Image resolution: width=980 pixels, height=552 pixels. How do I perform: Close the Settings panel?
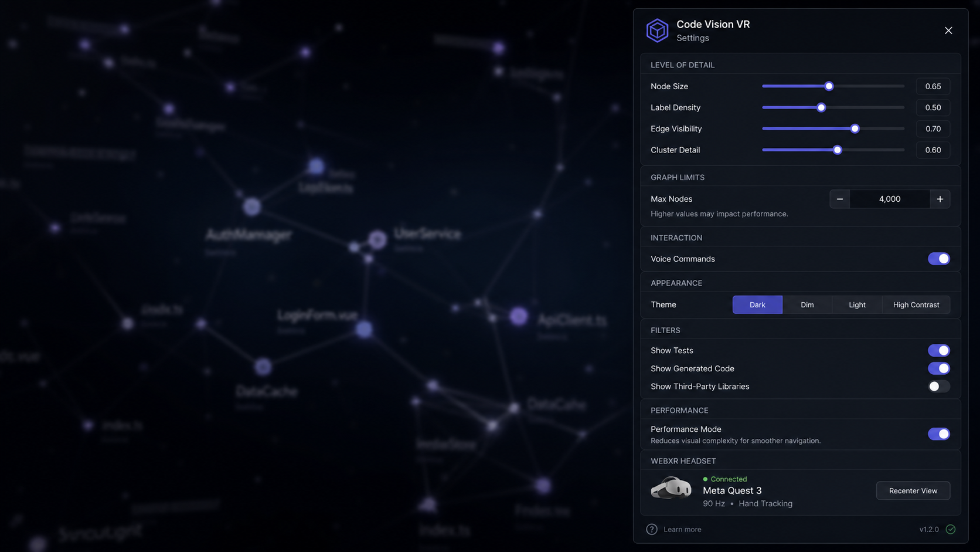(948, 31)
